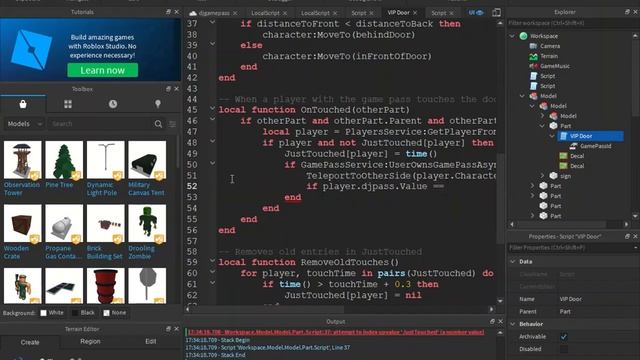640x360 pixels.
Task: Select the Workspace globe icon in Explorer
Action: (x=524, y=36)
